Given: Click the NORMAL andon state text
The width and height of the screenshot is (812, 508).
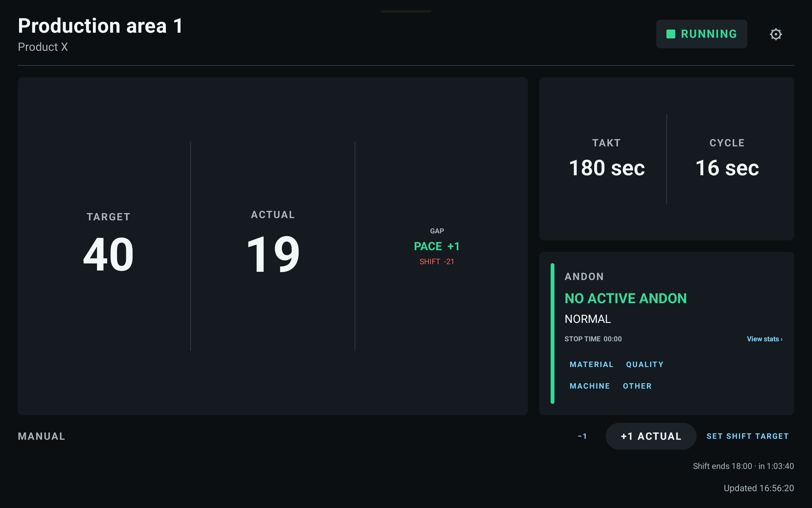Looking at the screenshot, I should pos(587,319).
